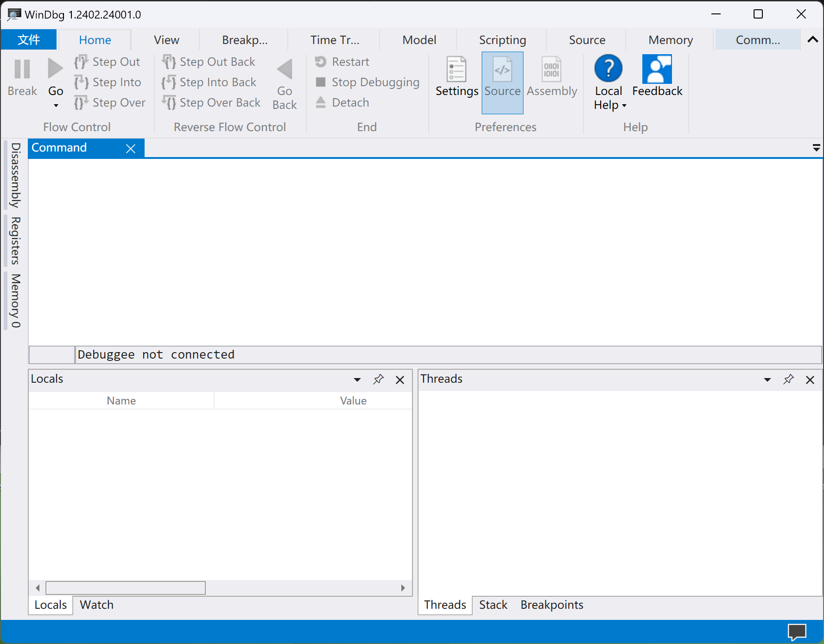
Task: Switch to the Model ribbon tab
Action: (419, 40)
